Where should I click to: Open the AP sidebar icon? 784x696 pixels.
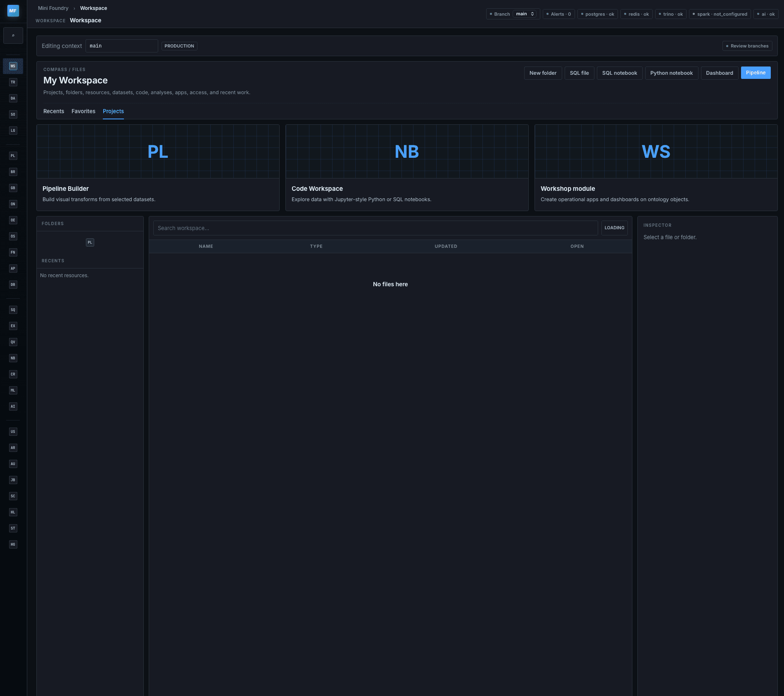coord(13,268)
